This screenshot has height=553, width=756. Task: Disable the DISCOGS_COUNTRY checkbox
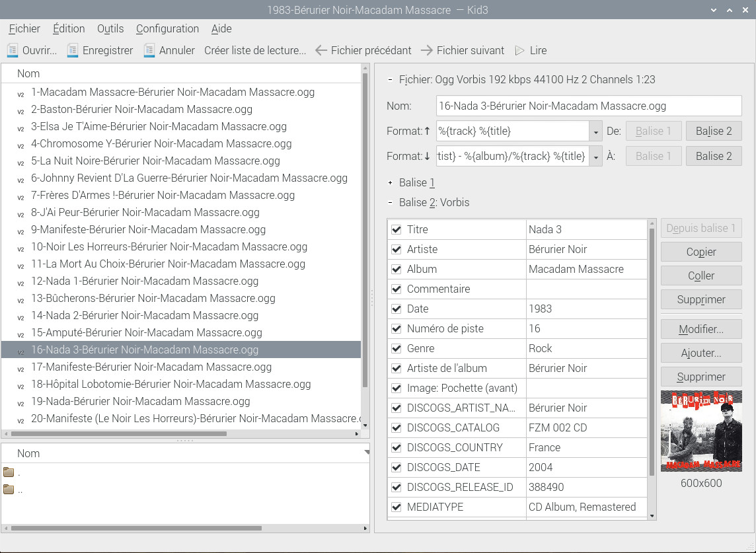(397, 447)
